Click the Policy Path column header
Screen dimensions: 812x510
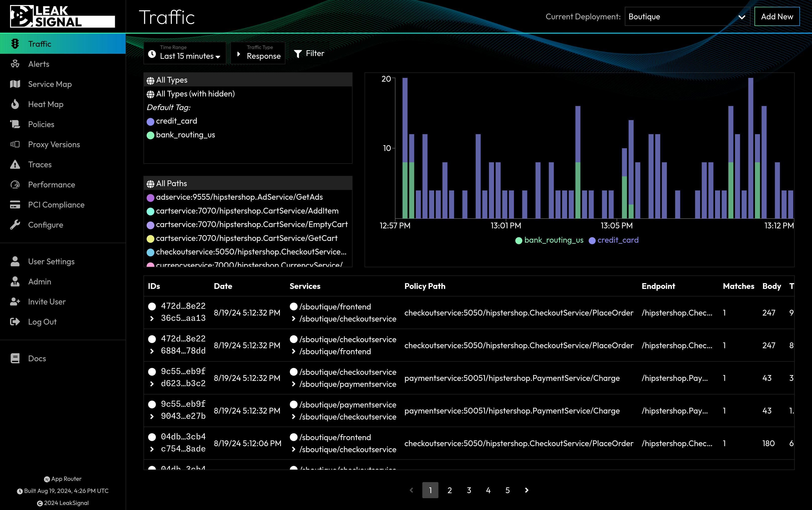click(425, 286)
